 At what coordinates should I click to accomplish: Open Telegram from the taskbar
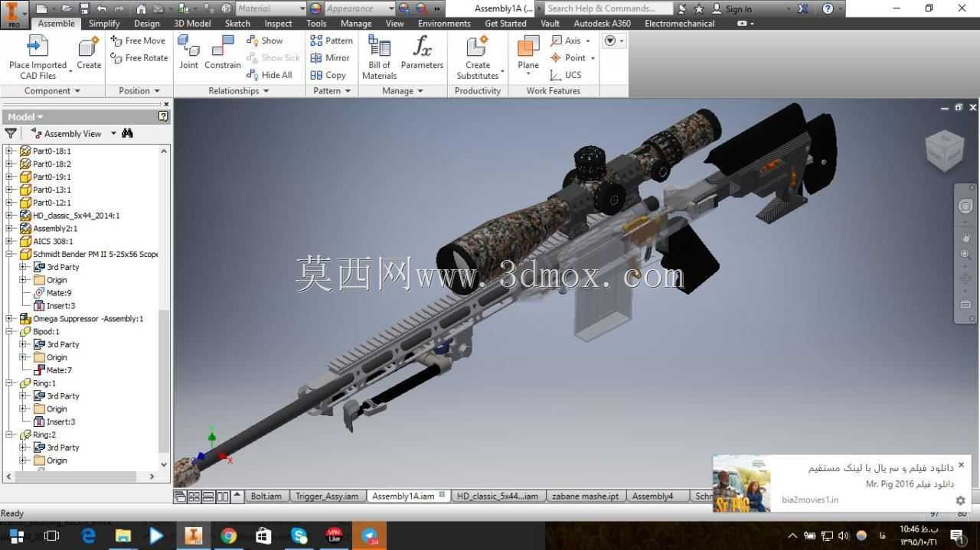click(370, 535)
